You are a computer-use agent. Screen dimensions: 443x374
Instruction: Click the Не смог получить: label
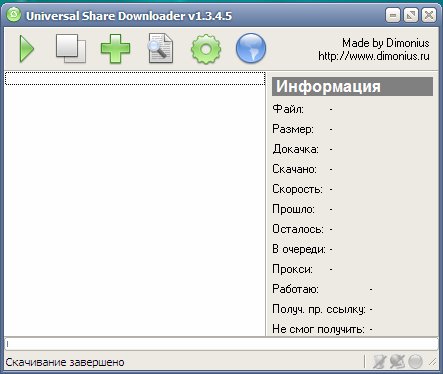point(318,329)
